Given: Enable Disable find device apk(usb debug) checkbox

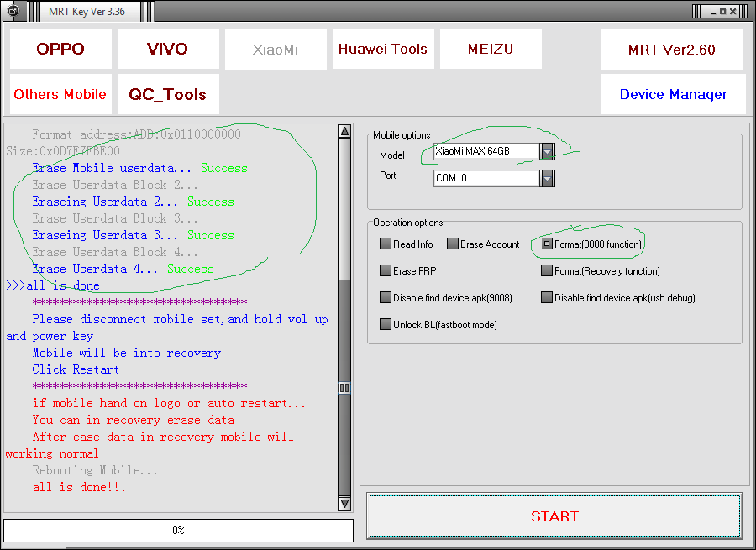Looking at the screenshot, I should (546, 298).
